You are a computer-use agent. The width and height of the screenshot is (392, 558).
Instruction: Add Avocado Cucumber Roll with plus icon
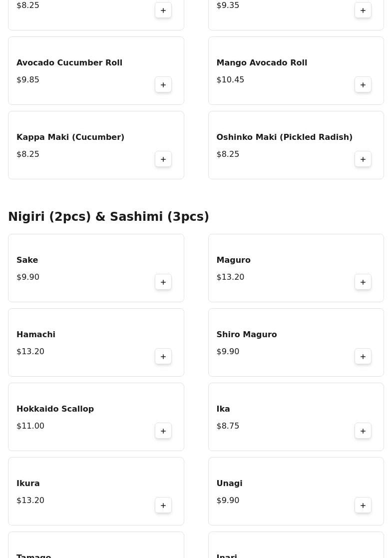(163, 85)
